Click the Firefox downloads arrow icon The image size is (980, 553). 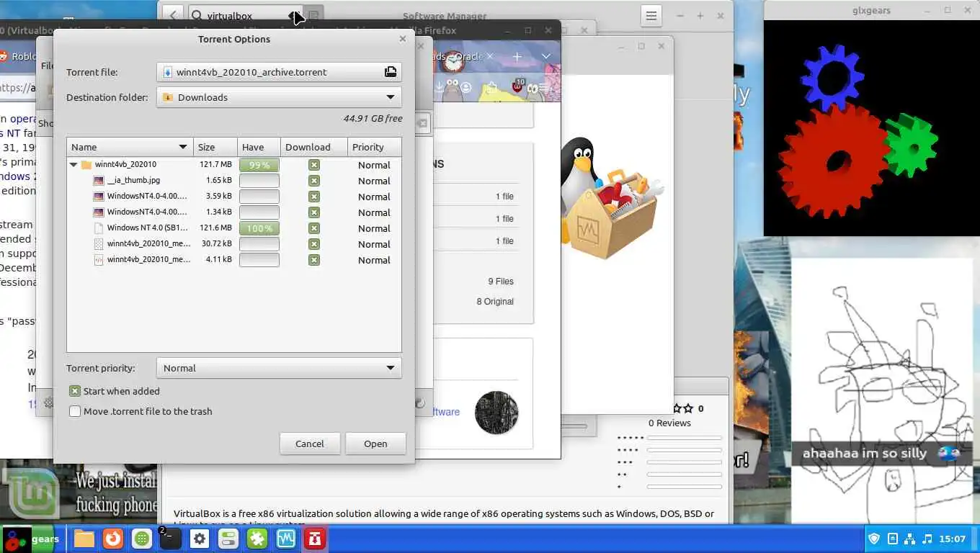tap(439, 87)
